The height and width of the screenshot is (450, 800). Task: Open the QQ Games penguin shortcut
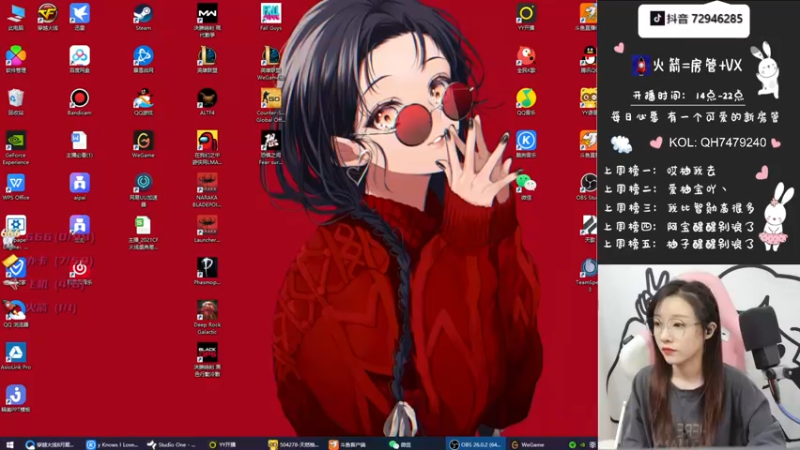[x=143, y=101]
